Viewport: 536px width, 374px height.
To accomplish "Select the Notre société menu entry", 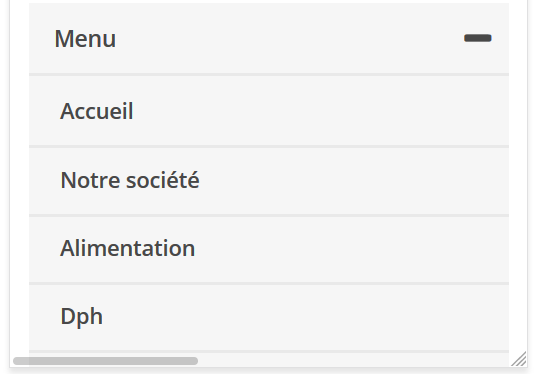I will (x=130, y=180).
